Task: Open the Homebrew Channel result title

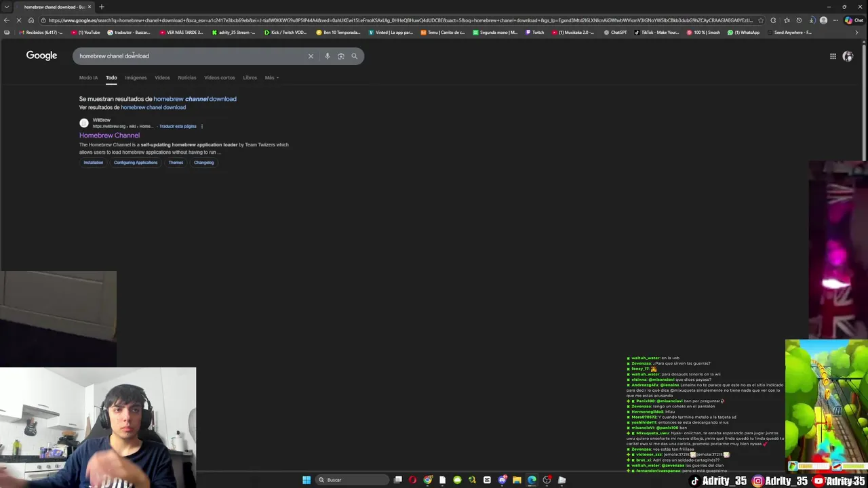Action: click(109, 136)
